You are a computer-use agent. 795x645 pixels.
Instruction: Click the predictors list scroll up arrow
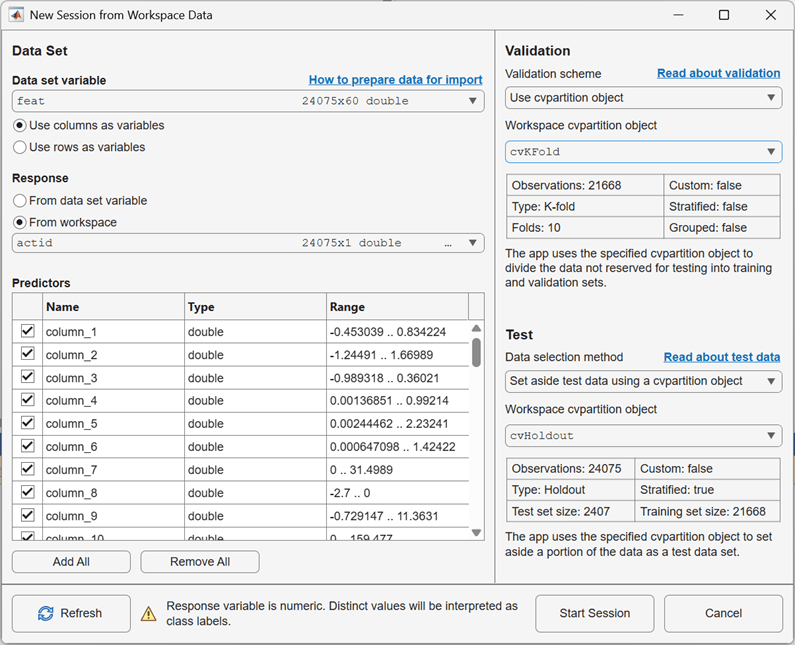[476, 328]
